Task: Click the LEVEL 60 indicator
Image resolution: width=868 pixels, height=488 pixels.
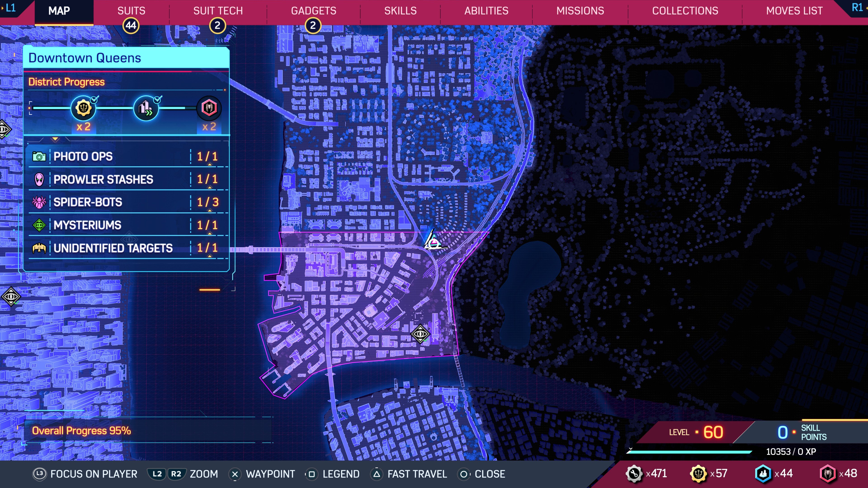Action: pos(696,432)
